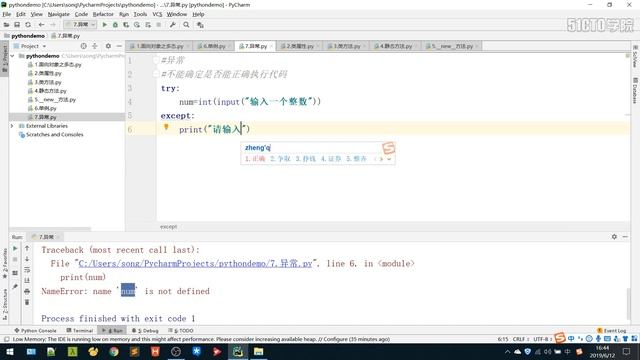Open the run configuration dropdown in toolbar

coord(80,25)
